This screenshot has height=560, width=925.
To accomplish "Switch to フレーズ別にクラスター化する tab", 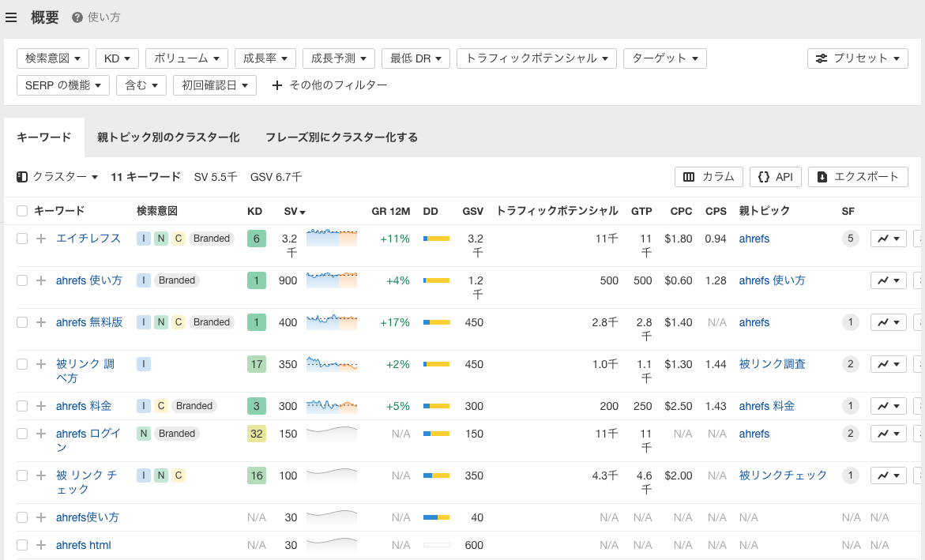I will point(343,136).
